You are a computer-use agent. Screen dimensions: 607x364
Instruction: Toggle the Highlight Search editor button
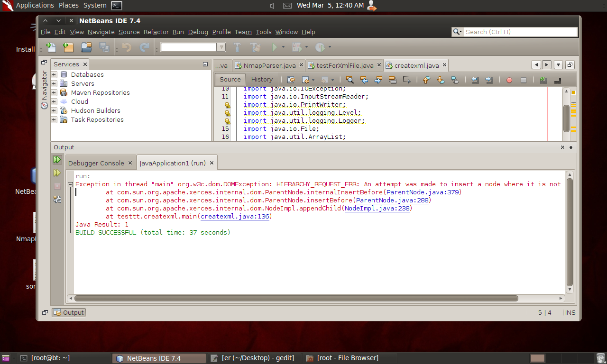point(392,80)
